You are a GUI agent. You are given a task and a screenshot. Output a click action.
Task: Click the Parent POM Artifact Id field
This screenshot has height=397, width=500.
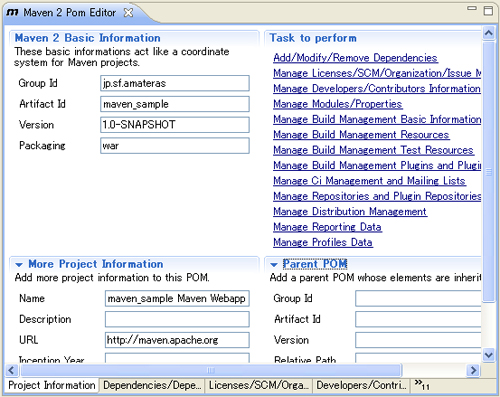(x=418, y=319)
